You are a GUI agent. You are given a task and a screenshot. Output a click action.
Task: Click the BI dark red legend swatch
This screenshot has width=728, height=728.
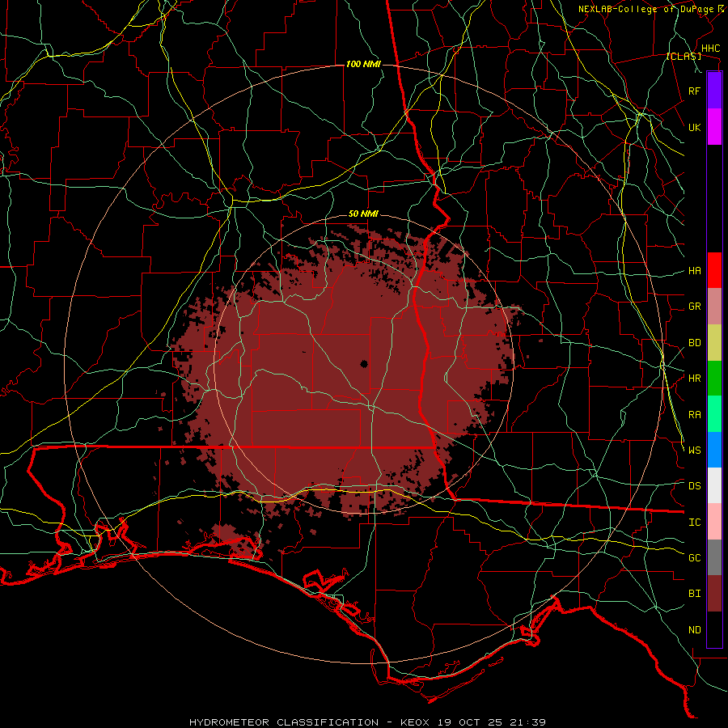pyautogui.click(x=714, y=594)
